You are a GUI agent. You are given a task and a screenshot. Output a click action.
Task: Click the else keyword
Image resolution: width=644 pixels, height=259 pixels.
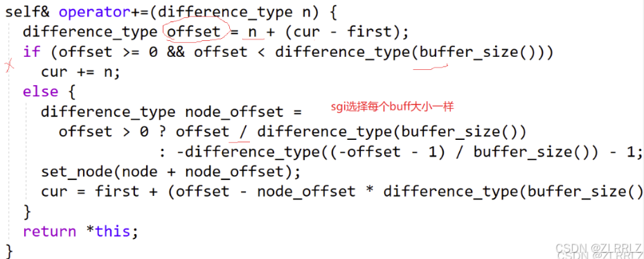(41, 91)
